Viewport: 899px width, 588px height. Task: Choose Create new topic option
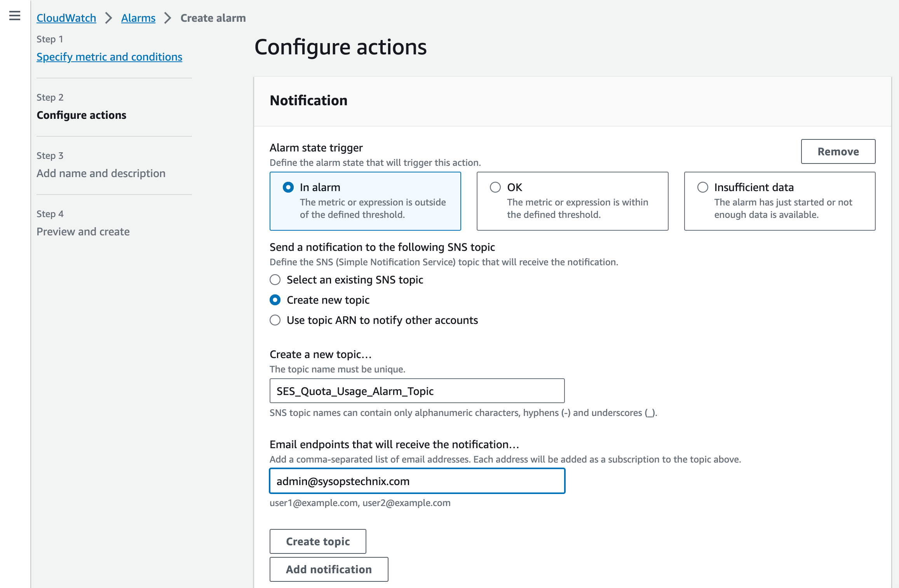coord(275,300)
